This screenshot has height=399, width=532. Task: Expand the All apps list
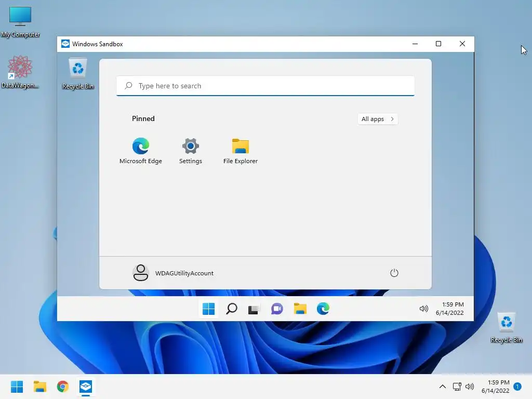point(378,119)
